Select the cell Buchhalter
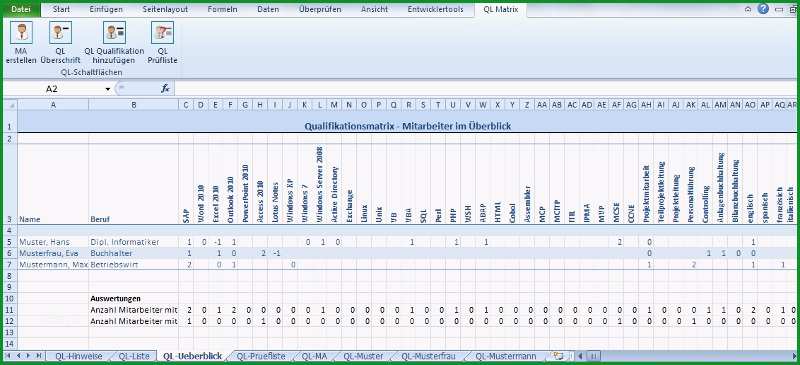The image size is (800, 365). [x=133, y=253]
